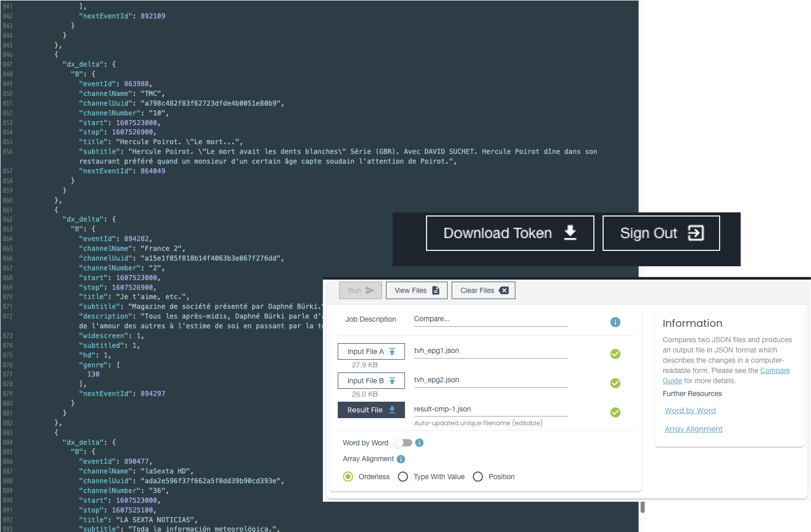This screenshot has height=532, width=811.
Task: Click the Sign Out button
Action: click(x=661, y=233)
